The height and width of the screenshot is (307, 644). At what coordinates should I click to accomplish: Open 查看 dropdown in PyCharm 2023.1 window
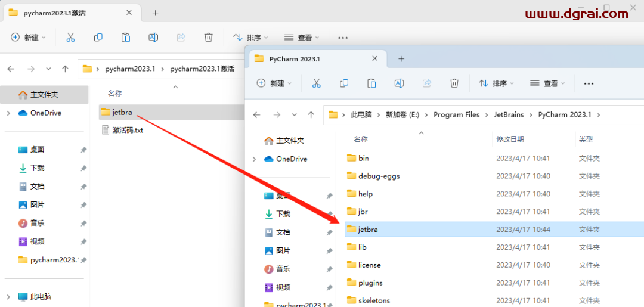click(x=547, y=83)
